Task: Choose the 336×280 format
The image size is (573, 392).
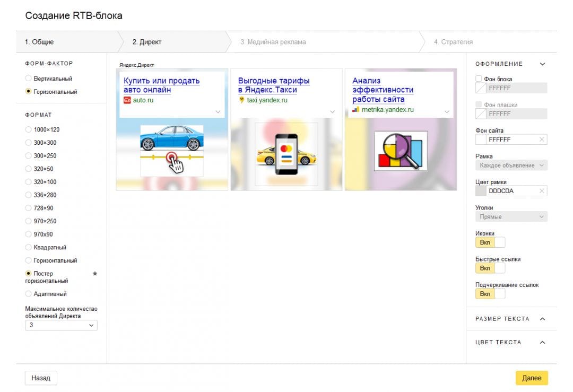Action: point(28,195)
